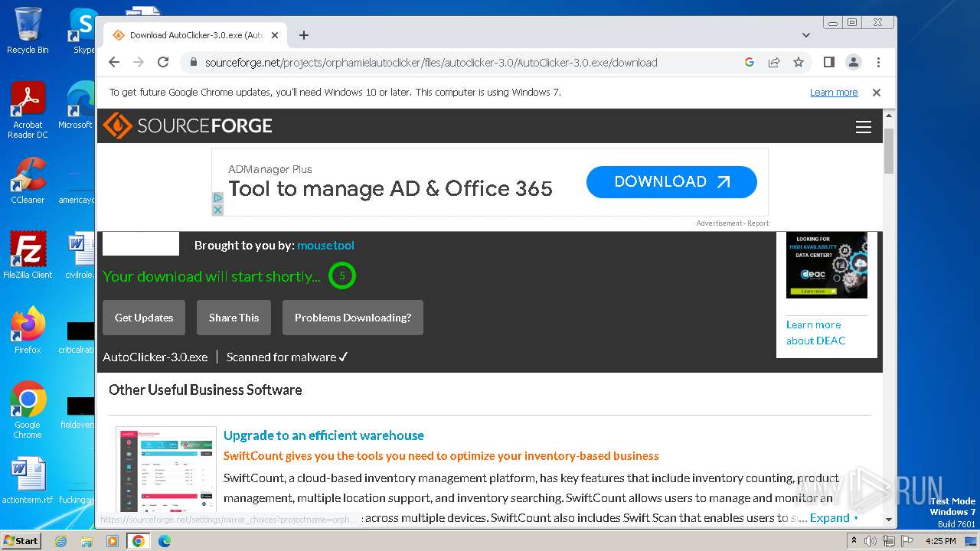Image resolution: width=980 pixels, height=551 pixels.
Task: Click the Chrome forward arrow
Action: coord(139,63)
